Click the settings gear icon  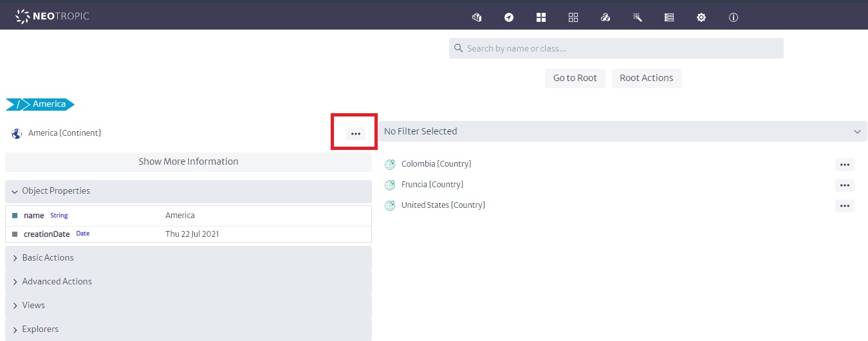coord(701,17)
